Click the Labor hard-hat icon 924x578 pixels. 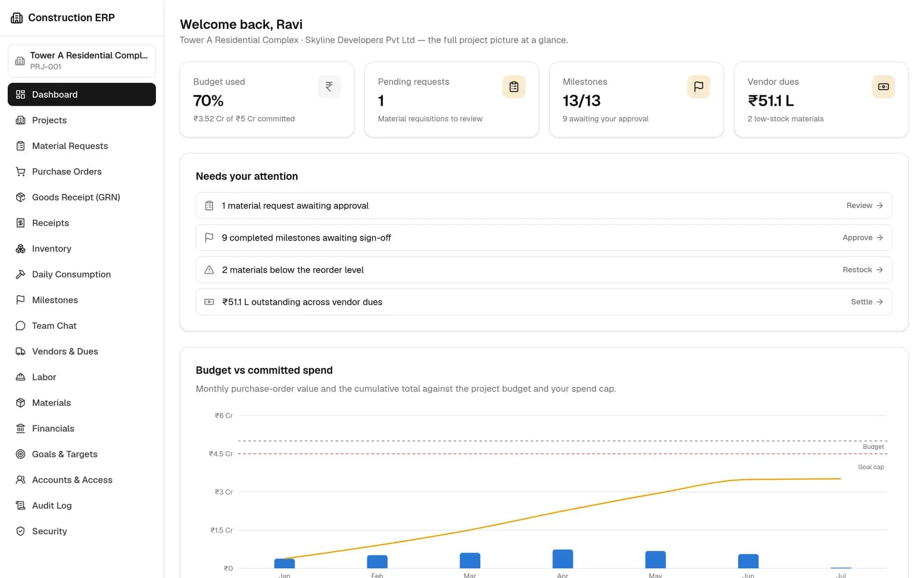click(21, 377)
